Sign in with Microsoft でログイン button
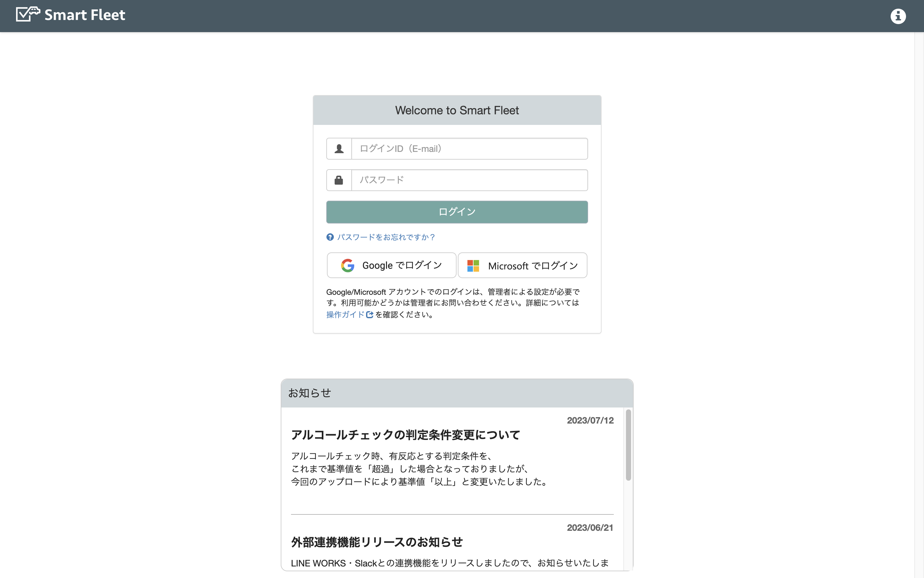Screen dimensions: 924x578 pos(523,265)
